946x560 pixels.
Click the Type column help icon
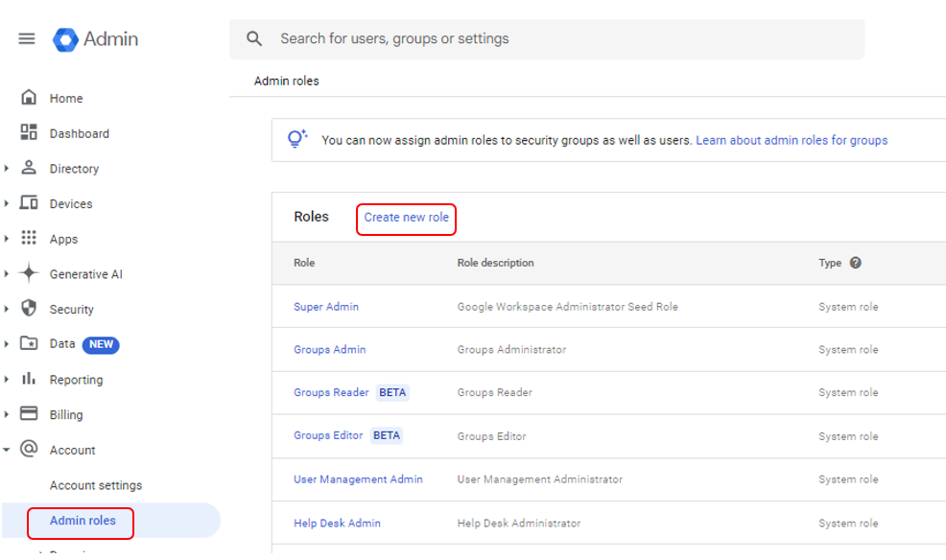tap(856, 263)
